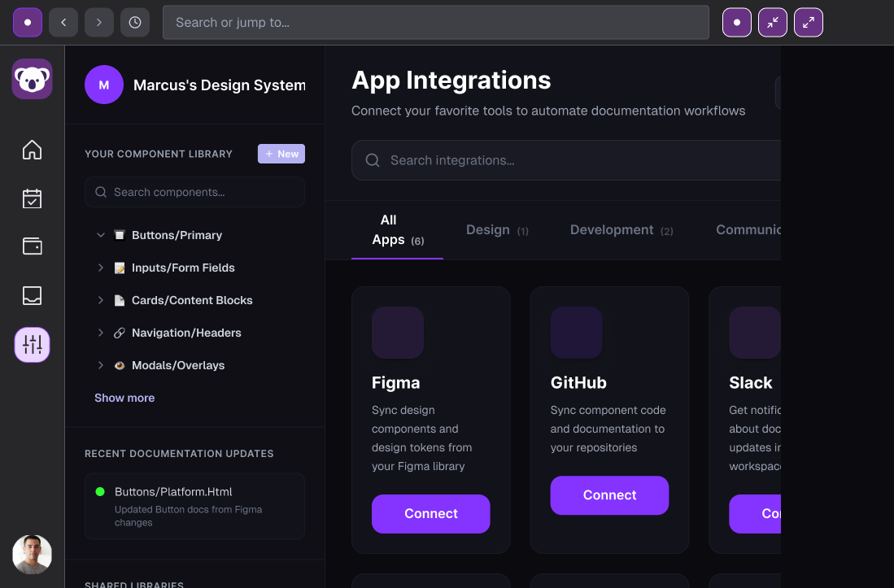The image size is (894, 588).
Task: Switch to the Design tab
Action: click(x=497, y=230)
